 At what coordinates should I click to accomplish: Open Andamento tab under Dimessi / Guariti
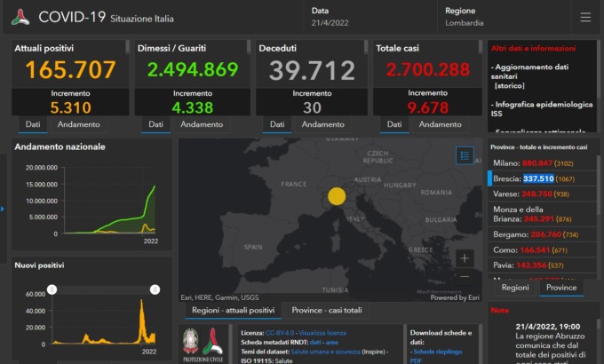tap(202, 124)
